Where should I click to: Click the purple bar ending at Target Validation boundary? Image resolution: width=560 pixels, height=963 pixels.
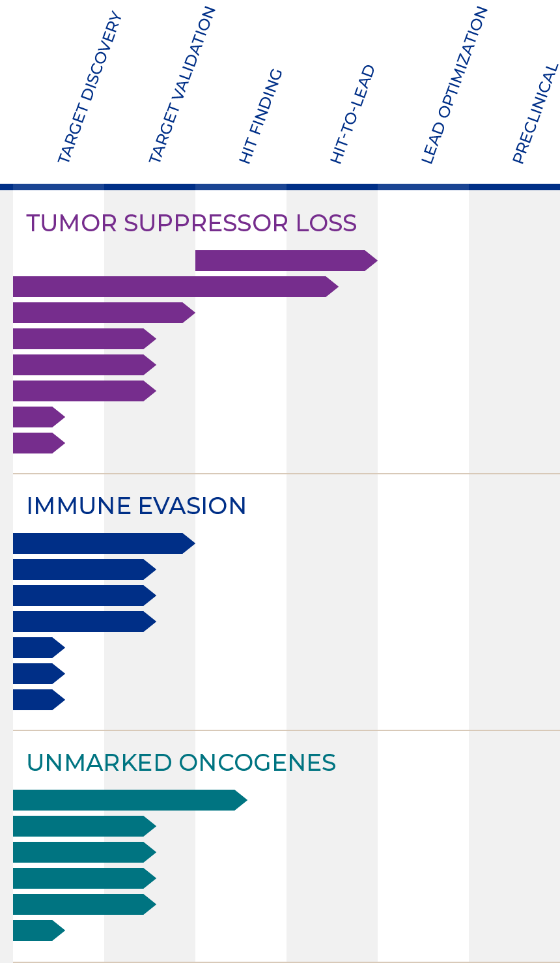pyautogui.click(x=104, y=313)
